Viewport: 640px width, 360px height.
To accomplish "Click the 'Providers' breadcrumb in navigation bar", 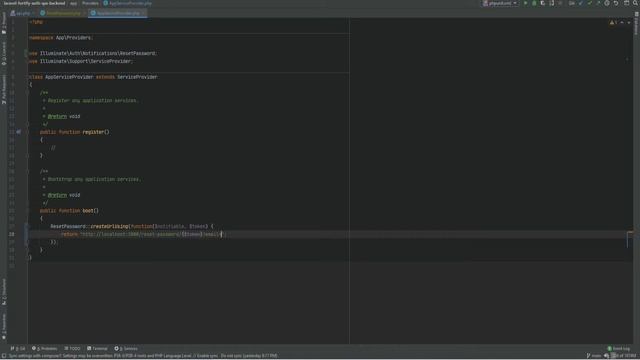I will coord(90,3).
